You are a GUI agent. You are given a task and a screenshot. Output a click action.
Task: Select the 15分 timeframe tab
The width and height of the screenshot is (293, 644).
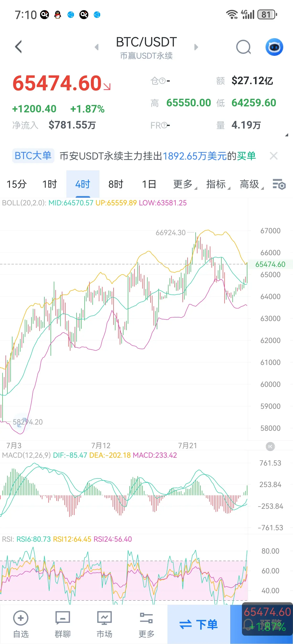[16, 184]
